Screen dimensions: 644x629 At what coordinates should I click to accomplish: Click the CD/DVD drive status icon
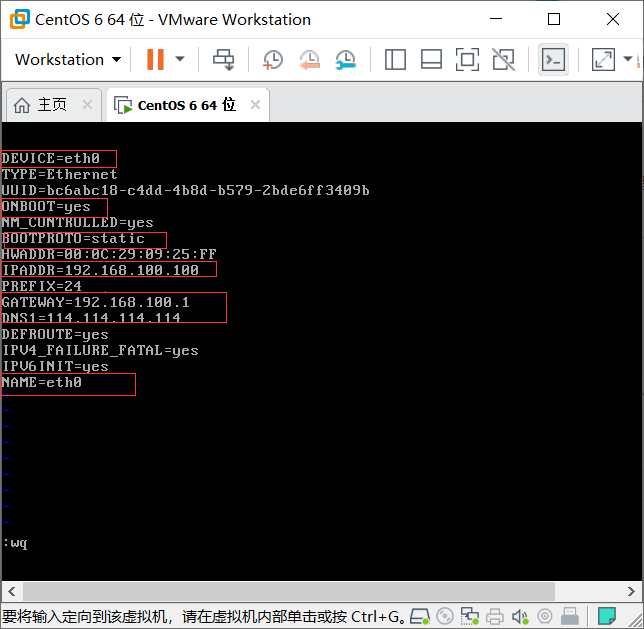point(445,616)
